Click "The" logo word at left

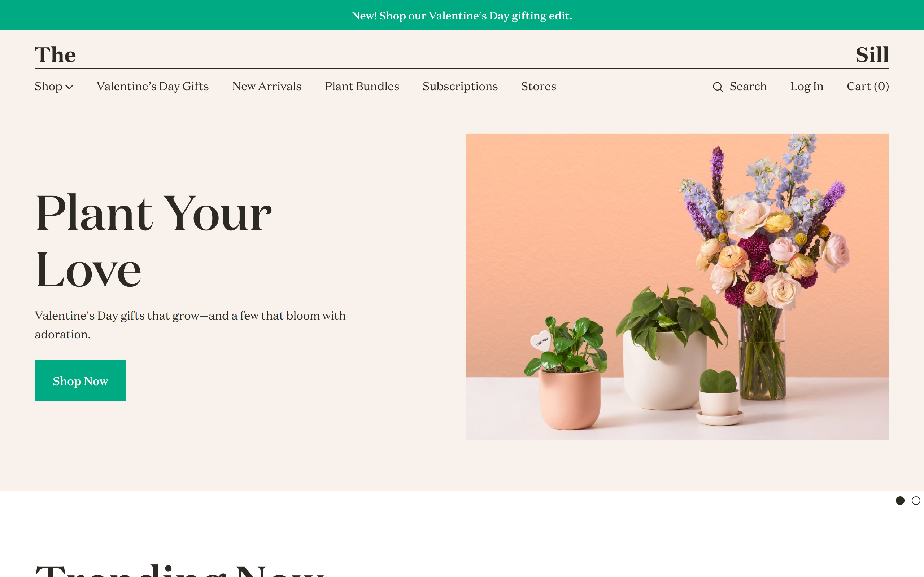(55, 54)
